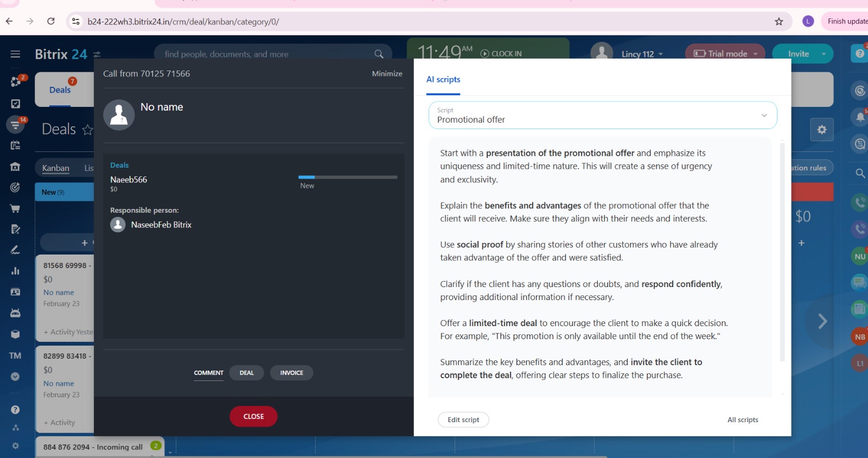
Task: Click the help question mark sidebar icon
Action: tap(15, 410)
